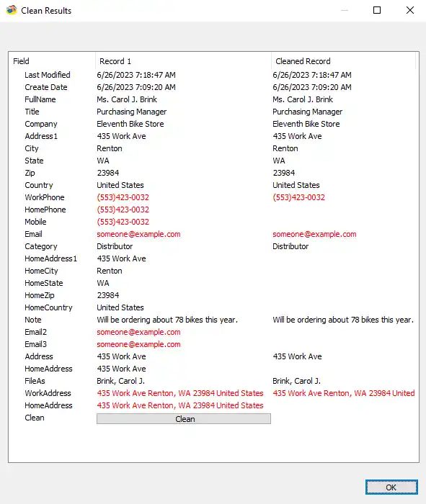Select the Clean field label
The image size is (426, 504).
(35, 418)
